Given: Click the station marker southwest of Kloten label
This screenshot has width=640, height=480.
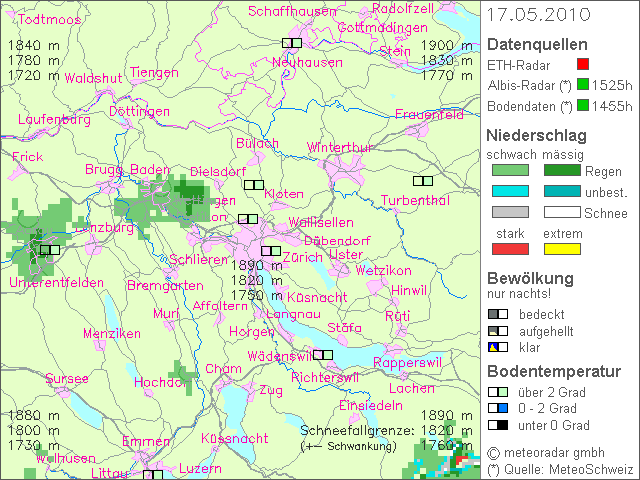Looking at the screenshot, I should click(248, 219).
